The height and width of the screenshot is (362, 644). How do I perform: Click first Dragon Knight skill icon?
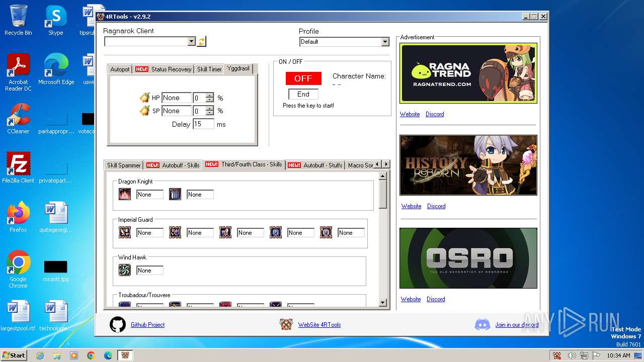coord(125,194)
